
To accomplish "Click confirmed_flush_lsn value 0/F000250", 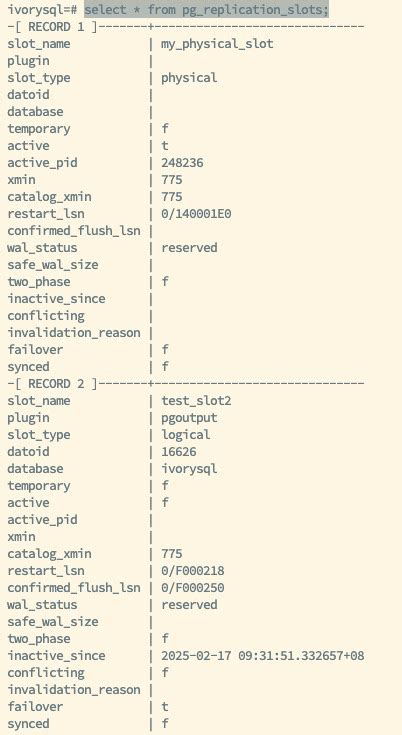I will tap(193, 588).
